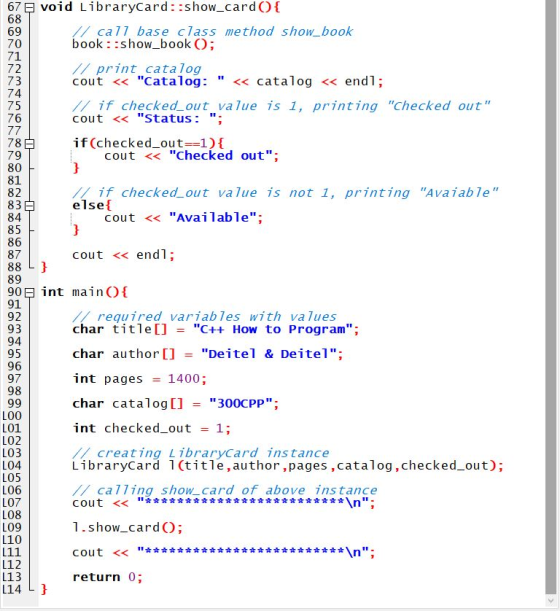Image resolution: width=560 pixels, height=611 pixels.
Task: Click '// calling show_card of above instance' comment
Action: tap(225, 491)
